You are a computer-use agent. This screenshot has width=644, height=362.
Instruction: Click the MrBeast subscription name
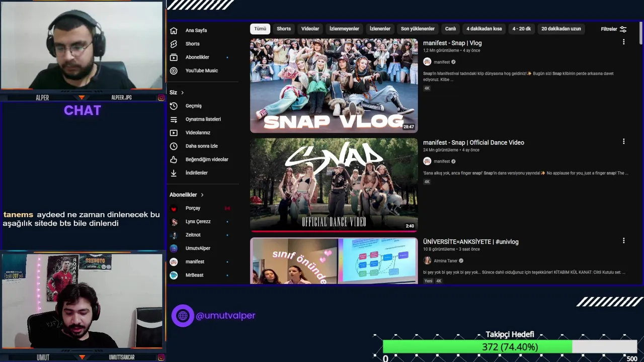point(194,276)
